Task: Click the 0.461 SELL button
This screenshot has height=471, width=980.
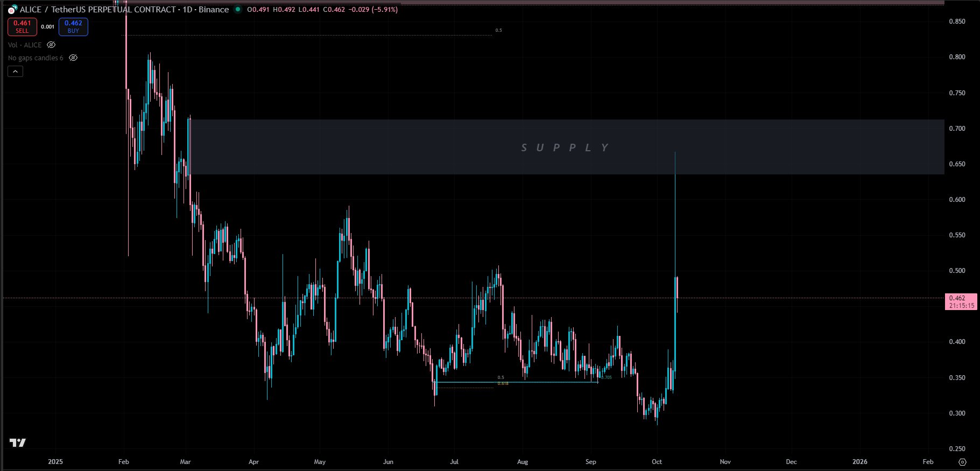Action: tap(22, 26)
